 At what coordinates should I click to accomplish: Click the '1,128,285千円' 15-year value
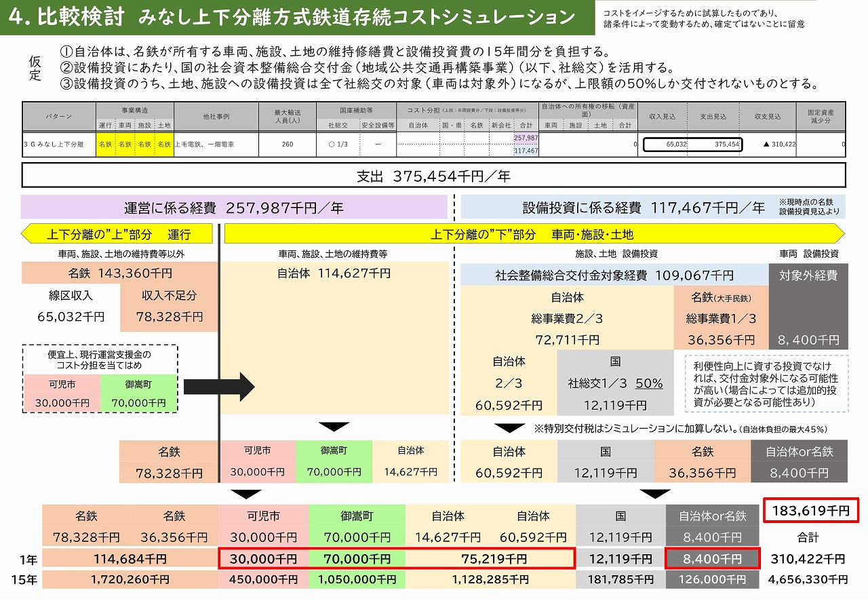click(492, 580)
